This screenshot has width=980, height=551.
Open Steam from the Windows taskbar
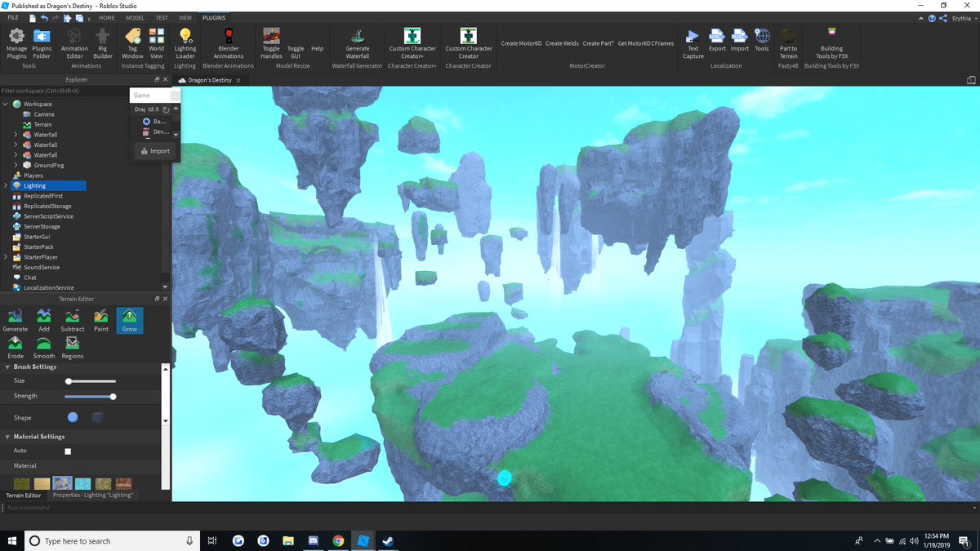click(x=387, y=540)
